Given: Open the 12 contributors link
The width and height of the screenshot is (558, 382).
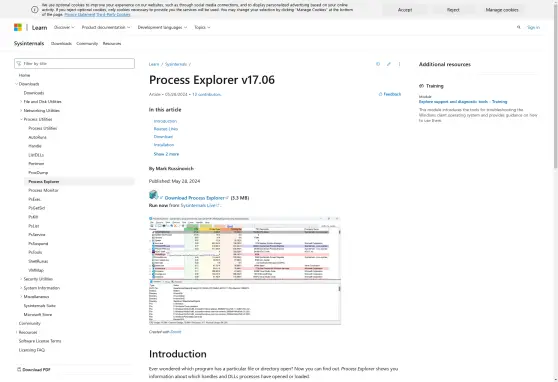Looking at the screenshot, I should 206,95.
